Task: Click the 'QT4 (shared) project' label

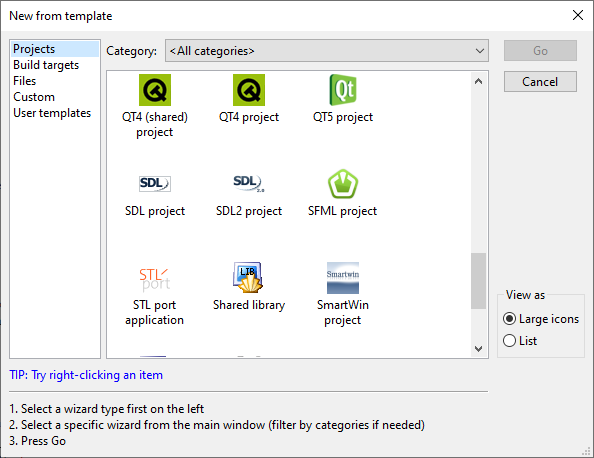Action: 155,124
